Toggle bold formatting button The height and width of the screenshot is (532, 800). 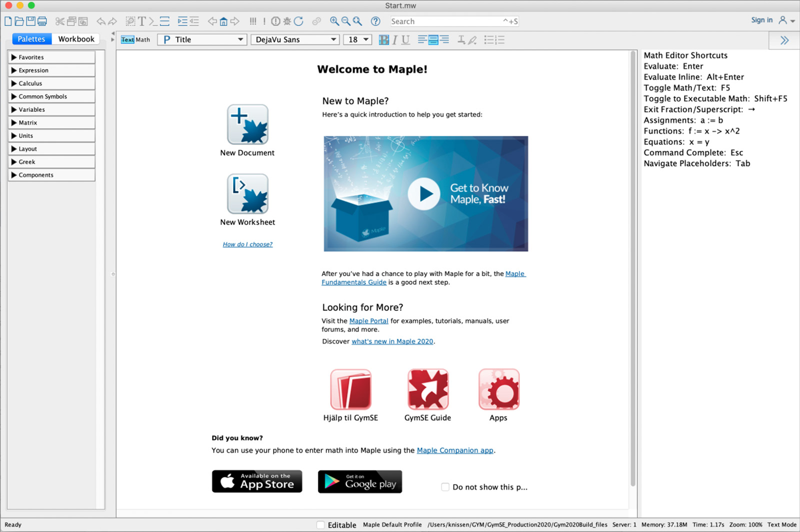click(x=383, y=40)
